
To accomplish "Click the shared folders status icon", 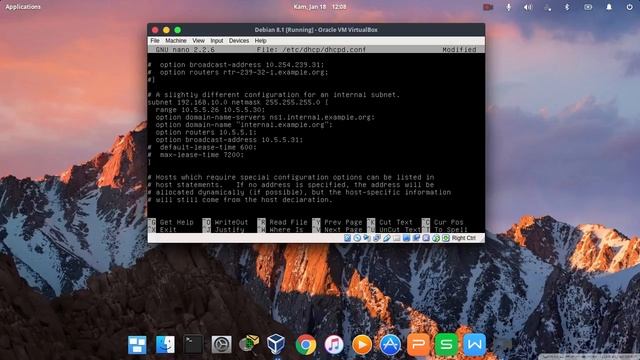I will click(x=396, y=238).
